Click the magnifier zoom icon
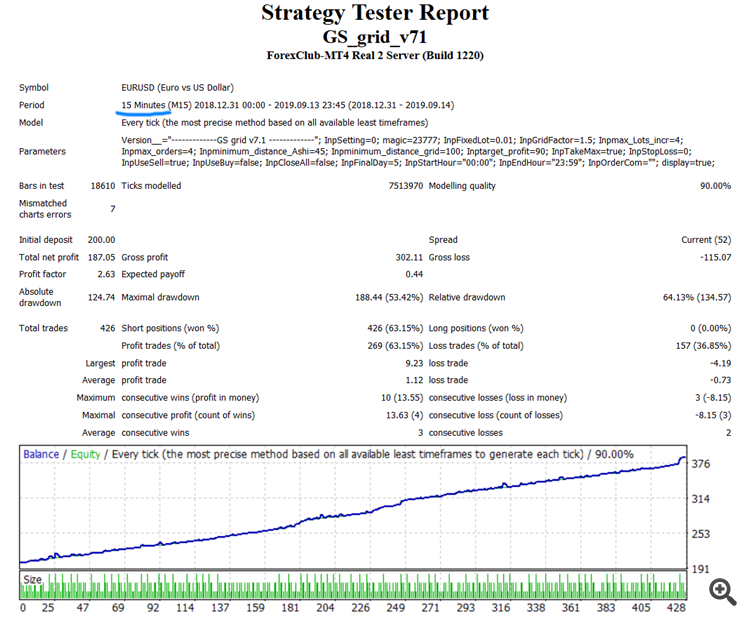The image size is (750, 618). tap(722, 591)
